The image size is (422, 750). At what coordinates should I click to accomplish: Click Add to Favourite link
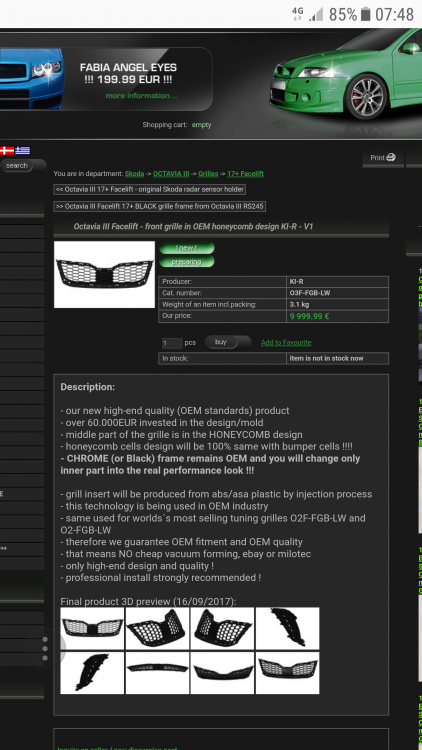pyautogui.click(x=286, y=342)
